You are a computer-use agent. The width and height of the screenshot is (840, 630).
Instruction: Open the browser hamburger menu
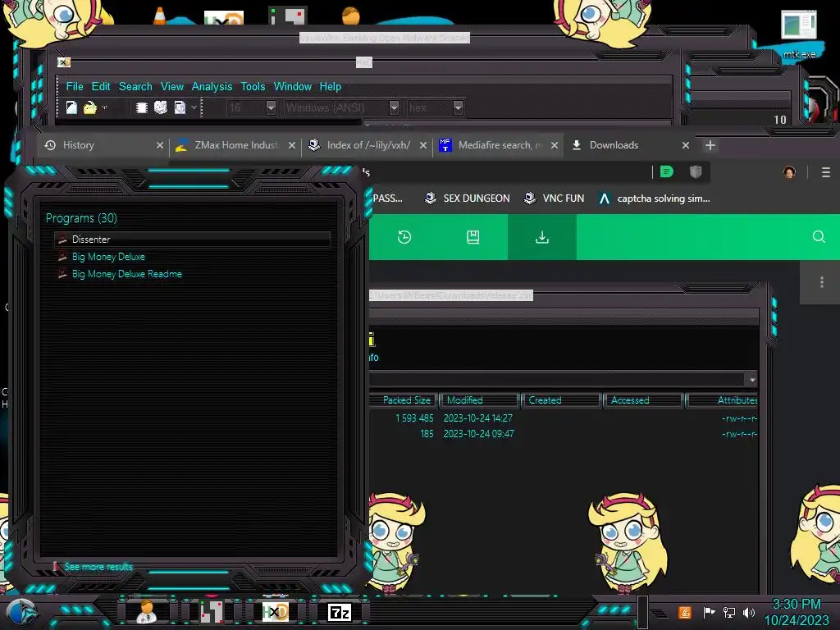[825, 172]
